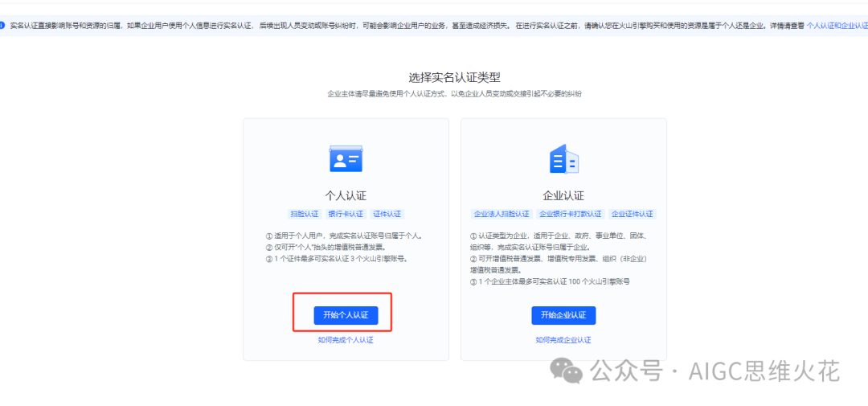868x406 pixels.
Task: Click the subtitle starting 企业主体请尽量避免
Action: 454,94
